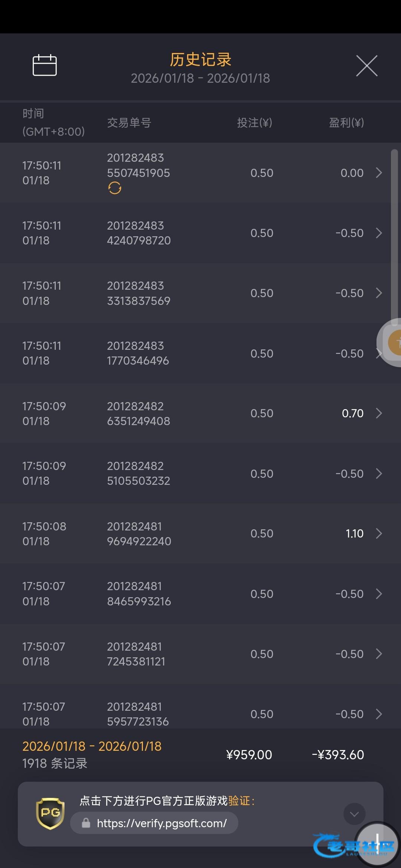Show details arrow for transaction 5957723136
401x868 pixels.
[x=379, y=714]
